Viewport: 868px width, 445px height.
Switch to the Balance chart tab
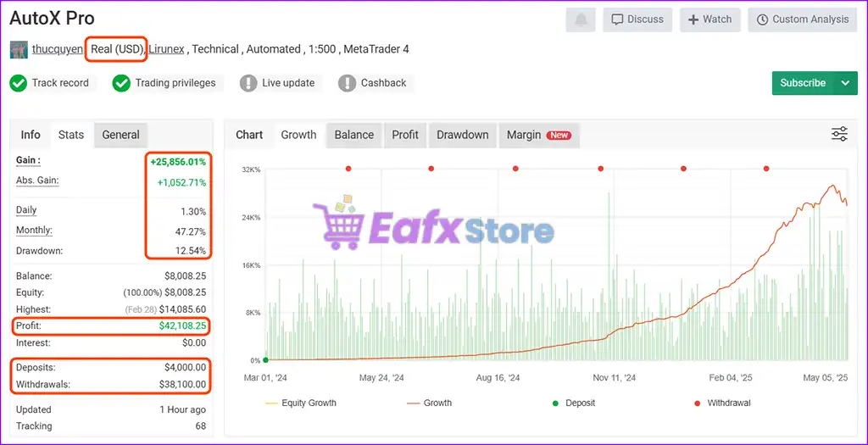point(354,135)
